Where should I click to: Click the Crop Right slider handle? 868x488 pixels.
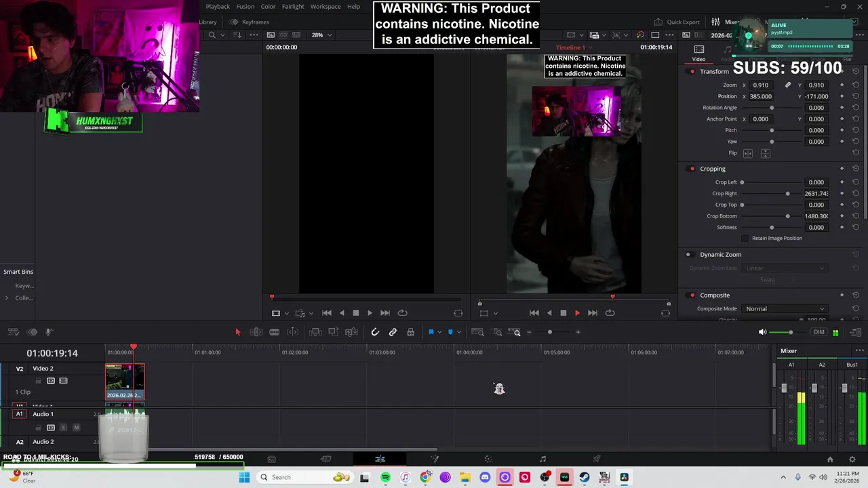point(787,194)
